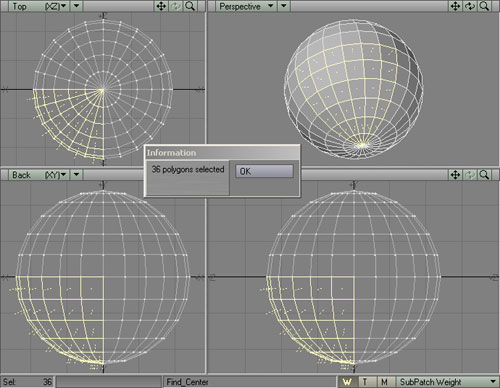Click the zoom magnifier of the Top viewport
500x388 pixels.
coord(190,6)
